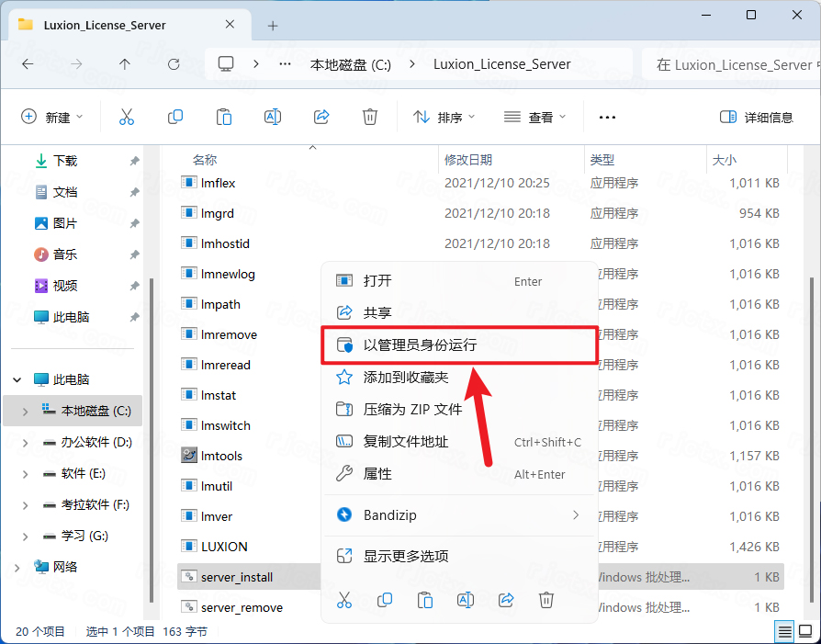The width and height of the screenshot is (821, 644).
Task: Choose 压缩为 ZIP 文件 in context menu
Action: tap(459, 409)
